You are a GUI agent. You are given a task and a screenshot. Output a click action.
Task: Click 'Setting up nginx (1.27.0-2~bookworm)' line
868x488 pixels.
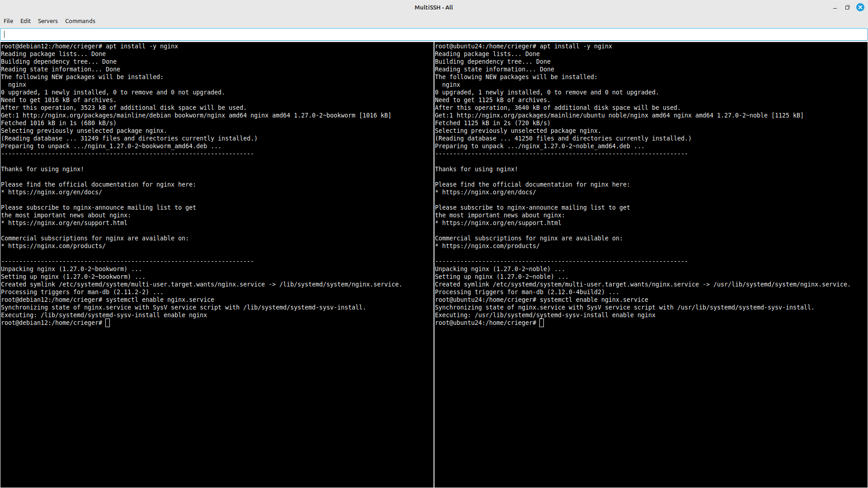73,277
